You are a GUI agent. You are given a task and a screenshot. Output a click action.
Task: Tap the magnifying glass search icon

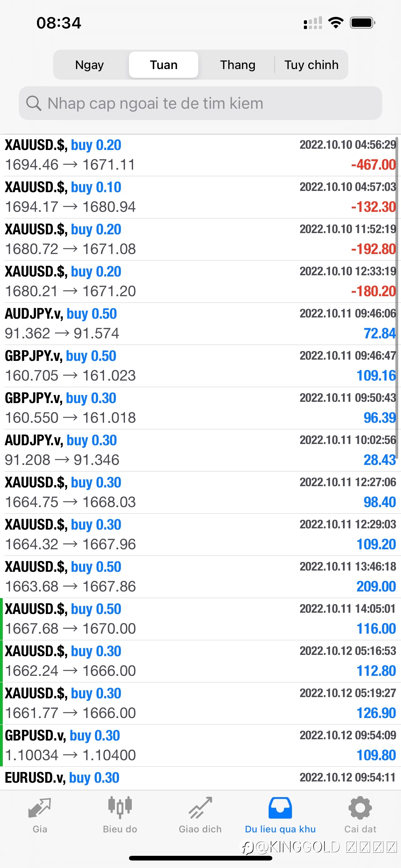tap(34, 103)
